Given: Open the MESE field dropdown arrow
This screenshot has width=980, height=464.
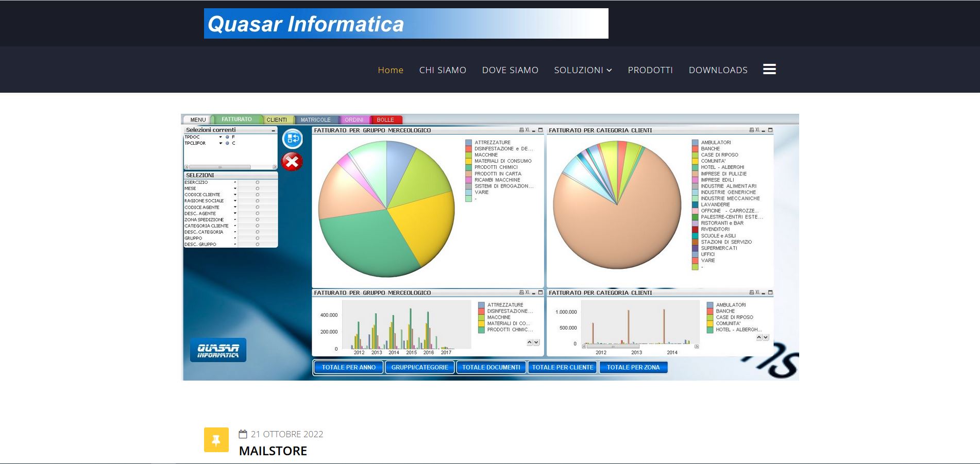Looking at the screenshot, I should coord(235,188).
